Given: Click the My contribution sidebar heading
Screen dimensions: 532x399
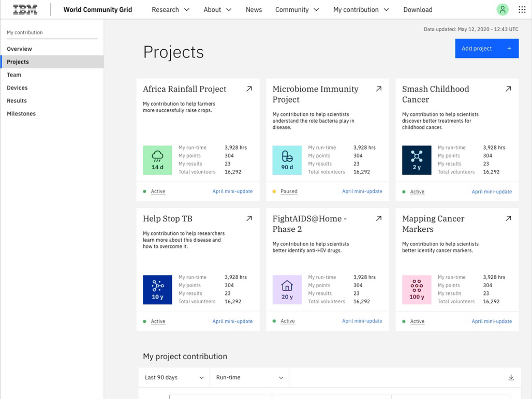Looking at the screenshot, I should point(25,33).
